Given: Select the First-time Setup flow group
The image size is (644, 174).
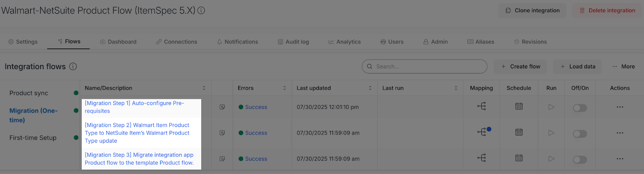Looking at the screenshot, I should [33, 137].
